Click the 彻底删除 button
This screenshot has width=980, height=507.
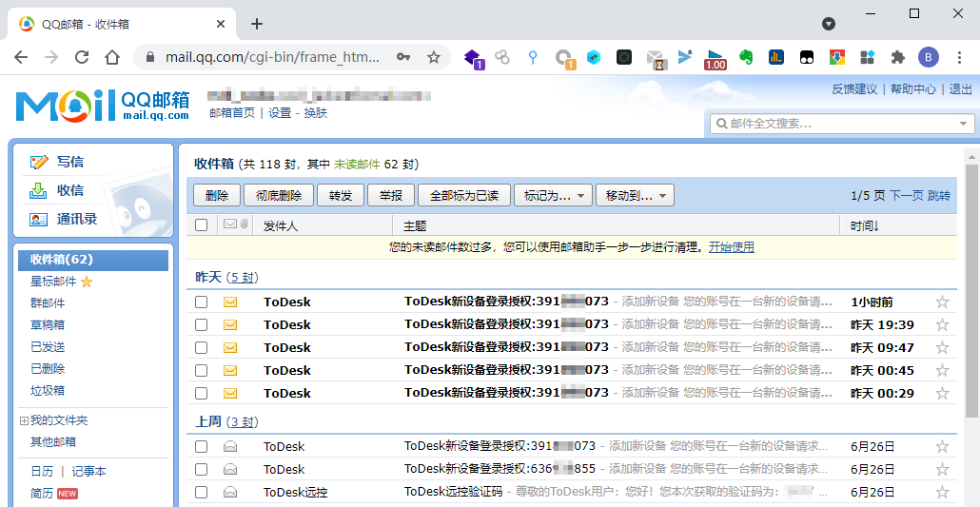point(279,196)
